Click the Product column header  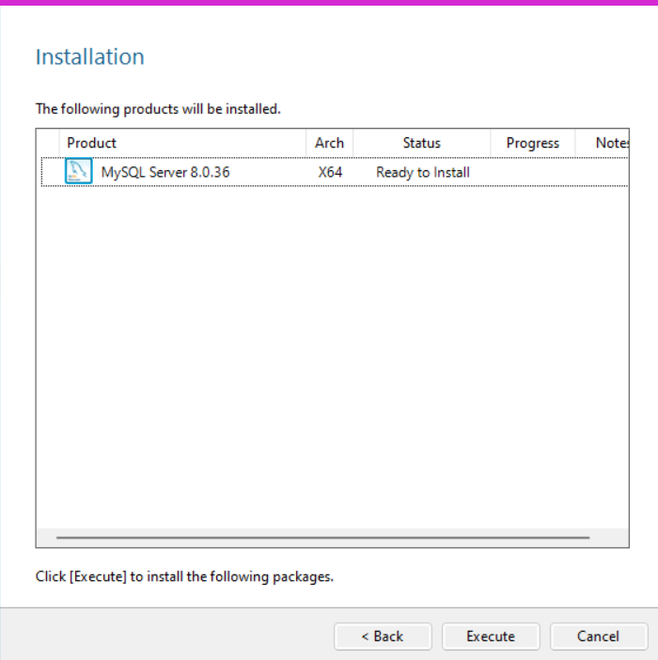click(x=183, y=143)
